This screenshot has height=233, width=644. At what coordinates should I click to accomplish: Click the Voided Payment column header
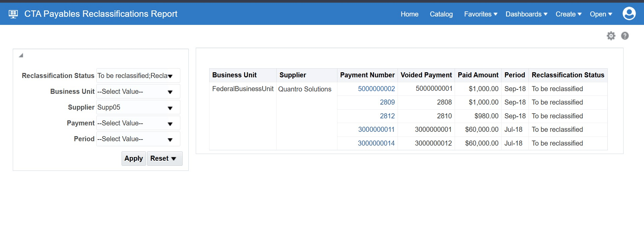point(426,75)
